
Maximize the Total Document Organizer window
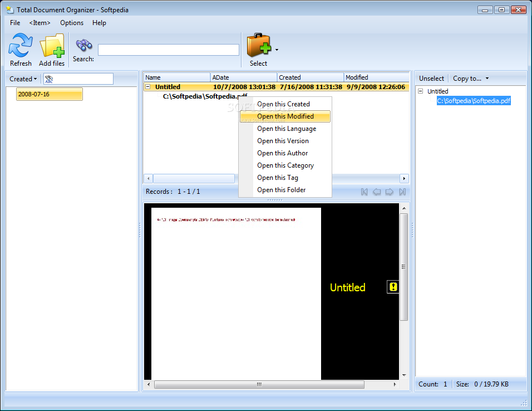pos(501,10)
